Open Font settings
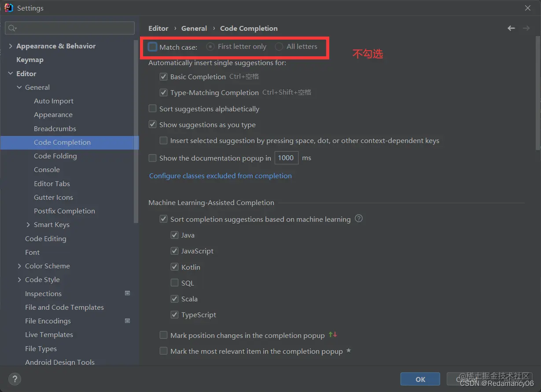The image size is (541, 392). click(x=32, y=252)
